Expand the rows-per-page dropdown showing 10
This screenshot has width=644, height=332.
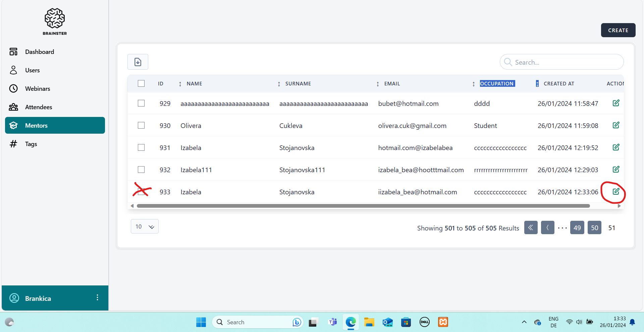tap(145, 227)
